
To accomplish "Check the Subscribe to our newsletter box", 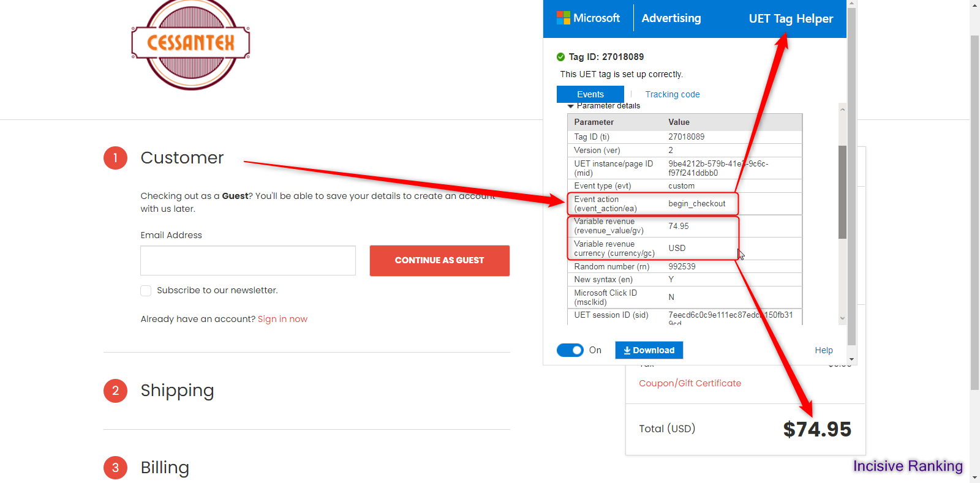I will (146, 291).
